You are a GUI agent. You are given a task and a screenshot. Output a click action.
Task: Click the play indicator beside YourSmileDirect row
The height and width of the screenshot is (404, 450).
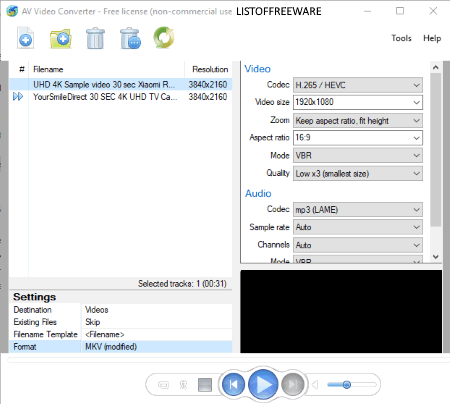click(18, 97)
